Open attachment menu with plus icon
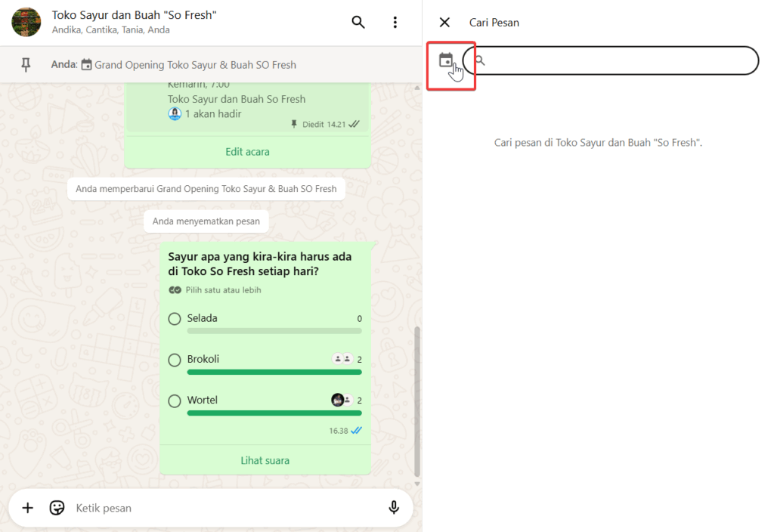The height and width of the screenshot is (532, 774). tap(28, 508)
